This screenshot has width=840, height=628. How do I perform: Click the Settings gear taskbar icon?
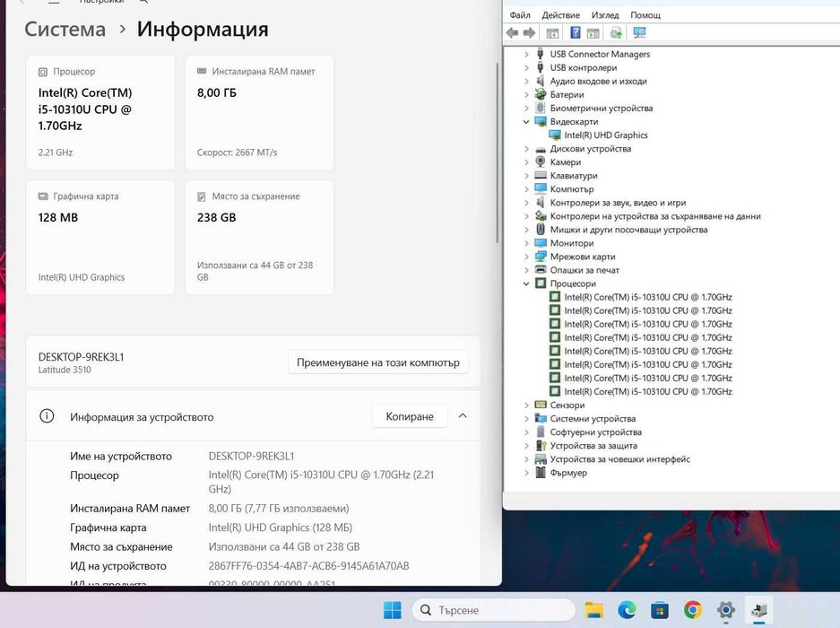tap(726, 610)
